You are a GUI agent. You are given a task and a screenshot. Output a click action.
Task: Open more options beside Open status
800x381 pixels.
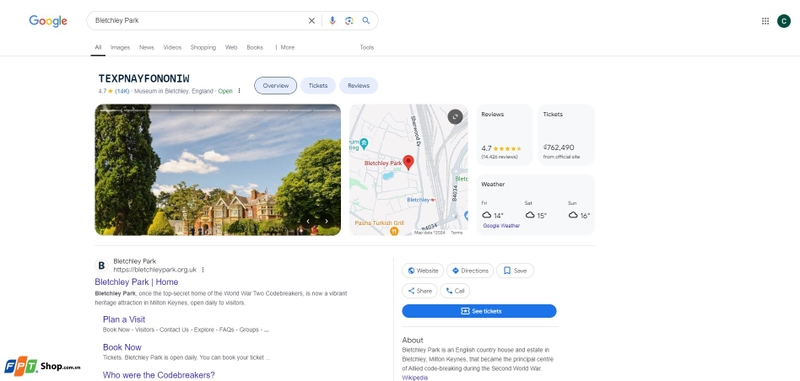pyautogui.click(x=239, y=91)
